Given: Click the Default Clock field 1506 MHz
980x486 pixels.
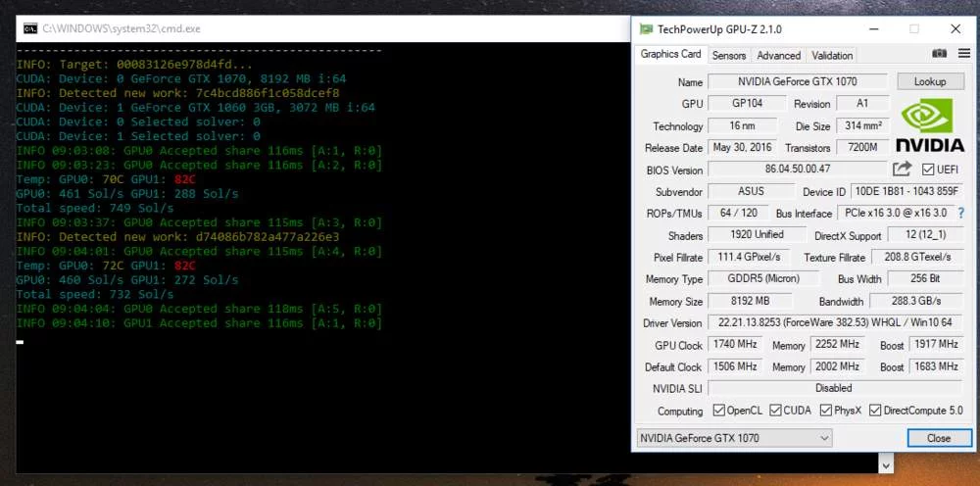Looking at the screenshot, I should click(x=735, y=366).
